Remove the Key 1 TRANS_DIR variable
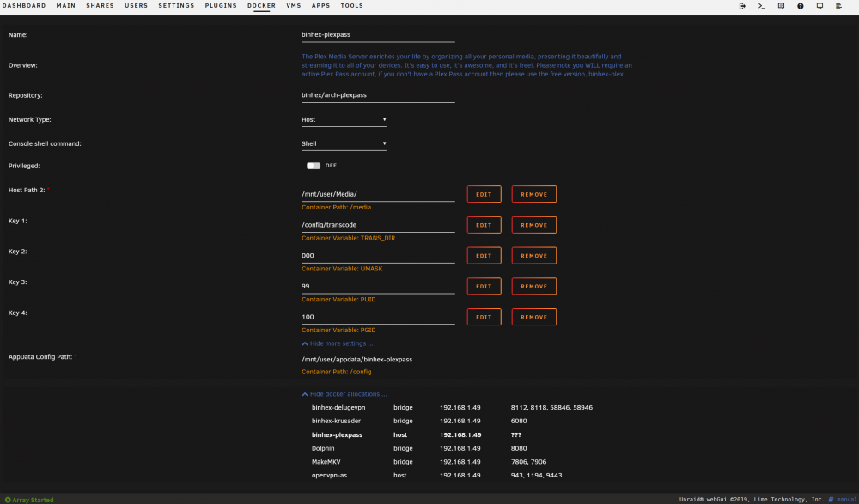 pos(534,225)
